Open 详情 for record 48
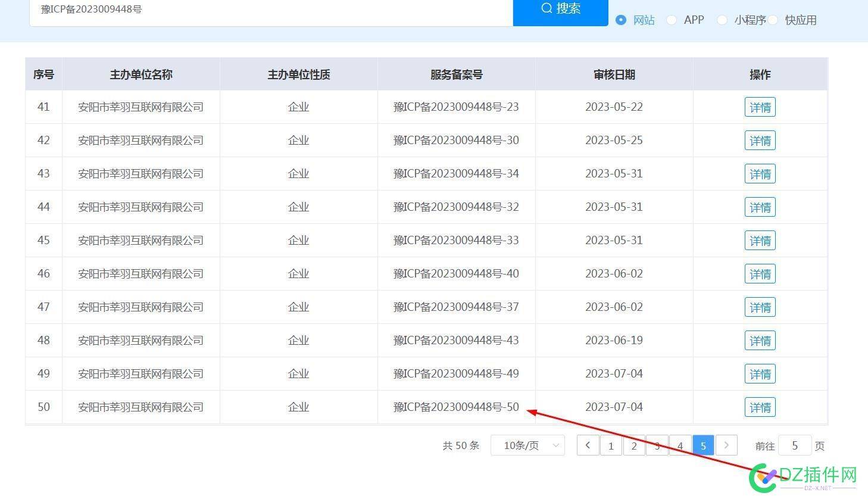 [760, 341]
